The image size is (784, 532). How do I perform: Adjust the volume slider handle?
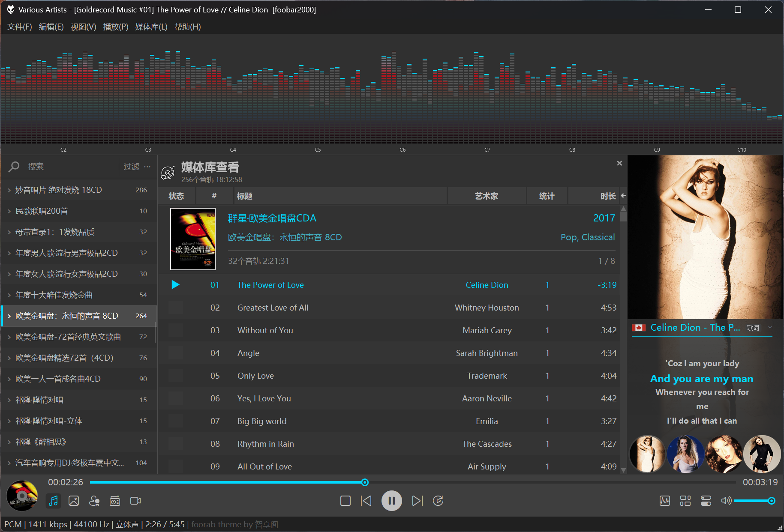coord(772,501)
